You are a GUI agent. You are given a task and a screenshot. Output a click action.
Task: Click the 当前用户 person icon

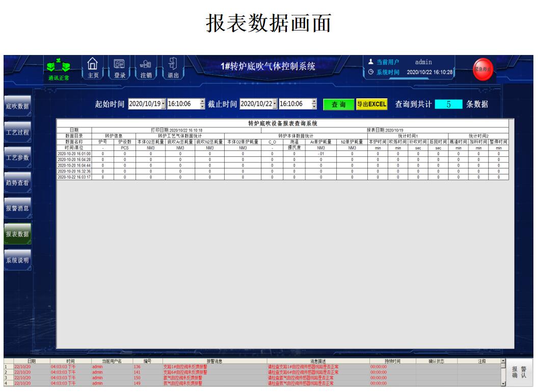point(370,62)
